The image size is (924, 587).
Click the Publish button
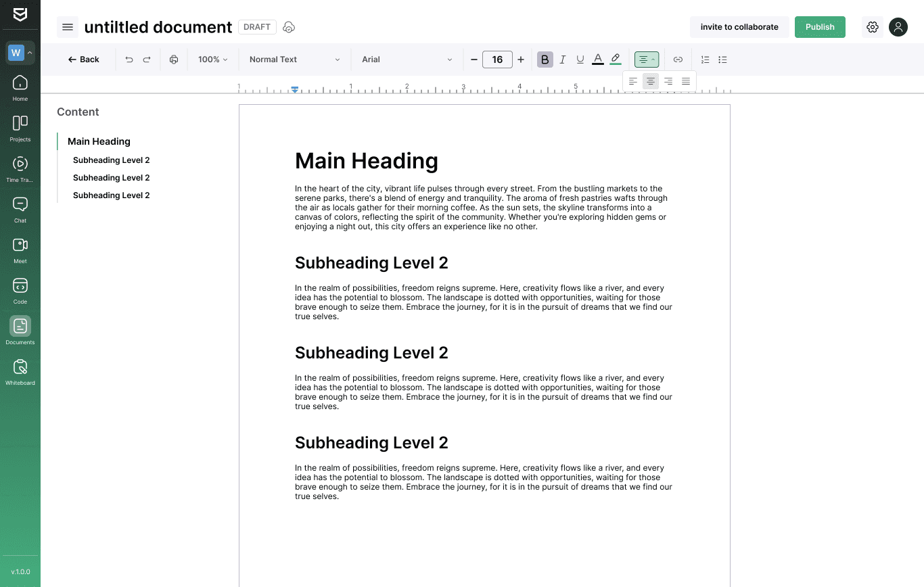(820, 27)
